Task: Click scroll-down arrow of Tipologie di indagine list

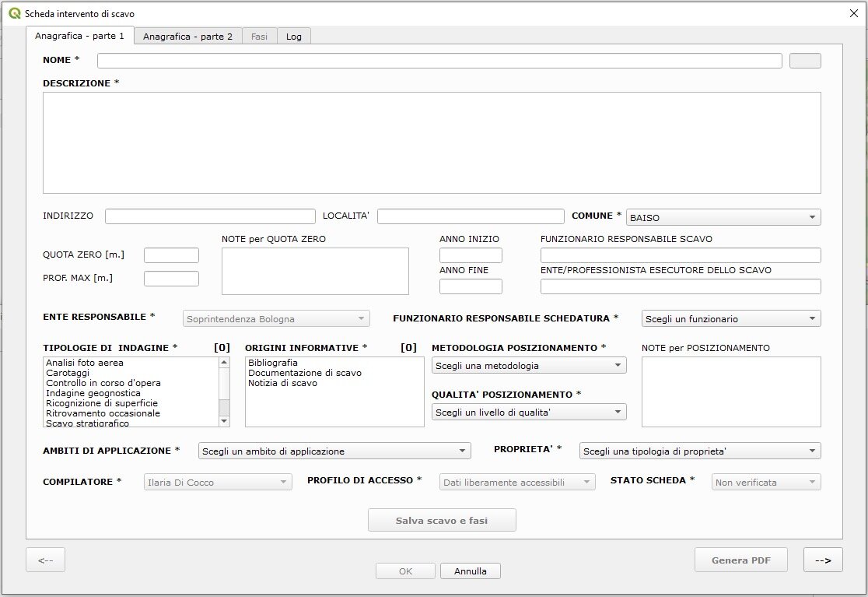Action: point(224,421)
